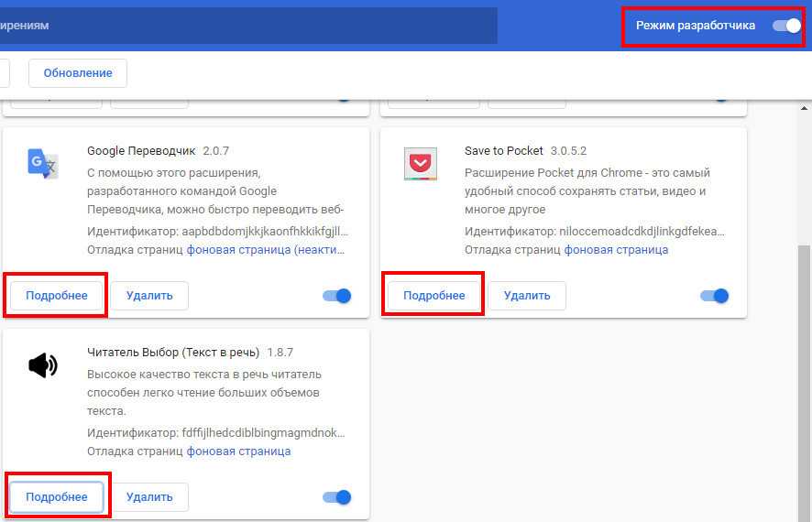Open Подробнее for Google Переводчик
Screen dimensions: 812x522
pos(57,296)
